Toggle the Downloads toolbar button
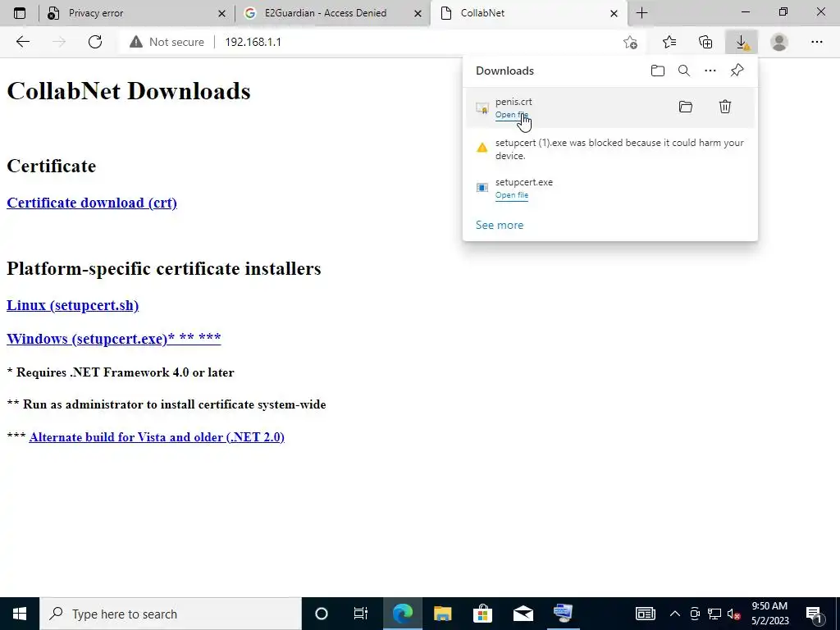This screenshot has height=630, width=840. tap(742, 42)
